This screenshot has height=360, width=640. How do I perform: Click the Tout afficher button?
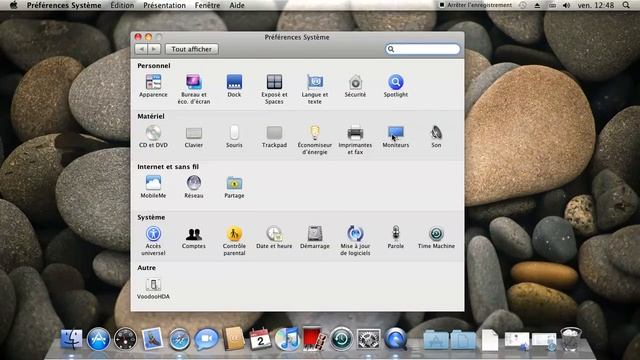(192, 49)
